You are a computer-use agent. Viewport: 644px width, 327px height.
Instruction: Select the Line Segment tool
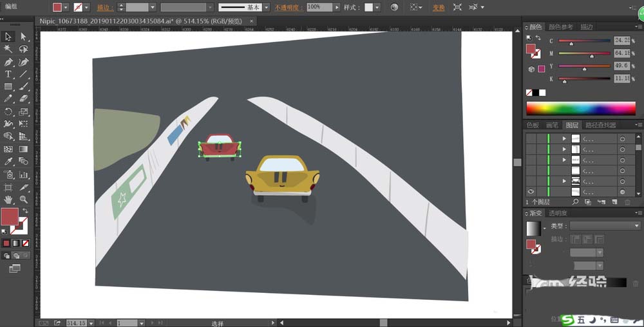23,74
